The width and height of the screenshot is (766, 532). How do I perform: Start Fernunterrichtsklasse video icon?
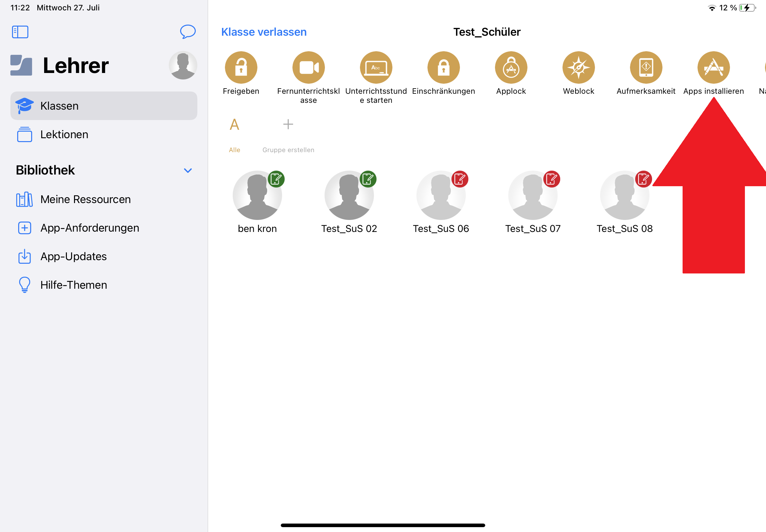(308, 67)
